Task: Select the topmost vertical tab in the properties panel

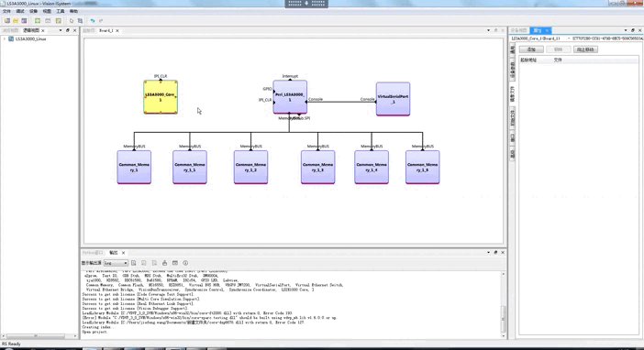Action: pos(513,50)
